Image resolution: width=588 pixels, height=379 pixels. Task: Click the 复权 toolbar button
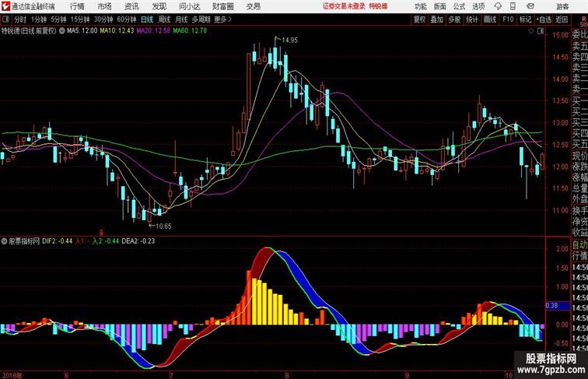coord(419,19)
